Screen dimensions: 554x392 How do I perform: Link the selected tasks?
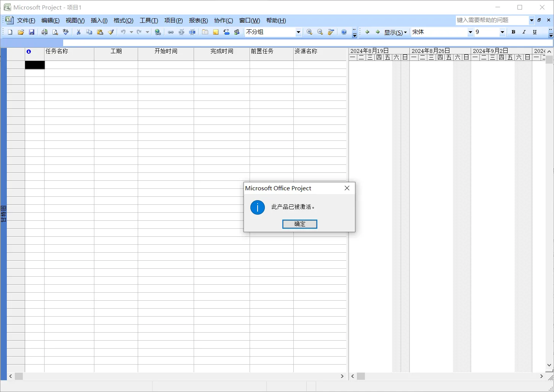click(171, 32)
